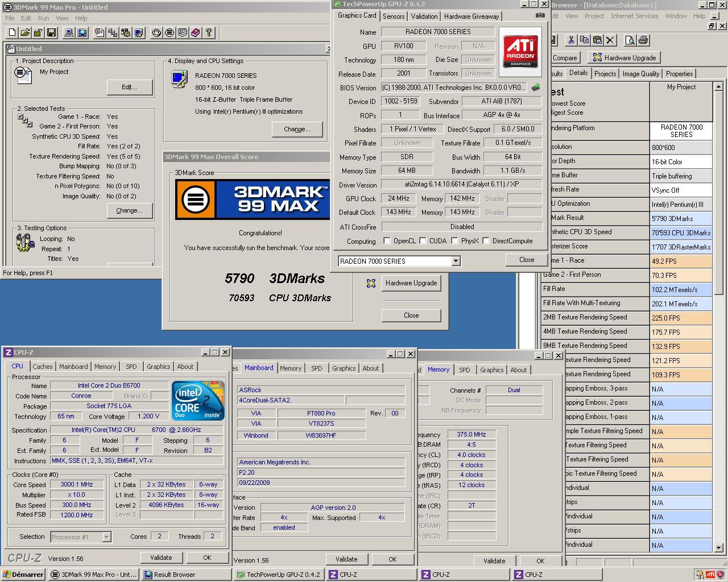Click the ATI Radeon logo in GPU-Z
The width and height of the screenshot is (728, 582).
coord(520,52)
